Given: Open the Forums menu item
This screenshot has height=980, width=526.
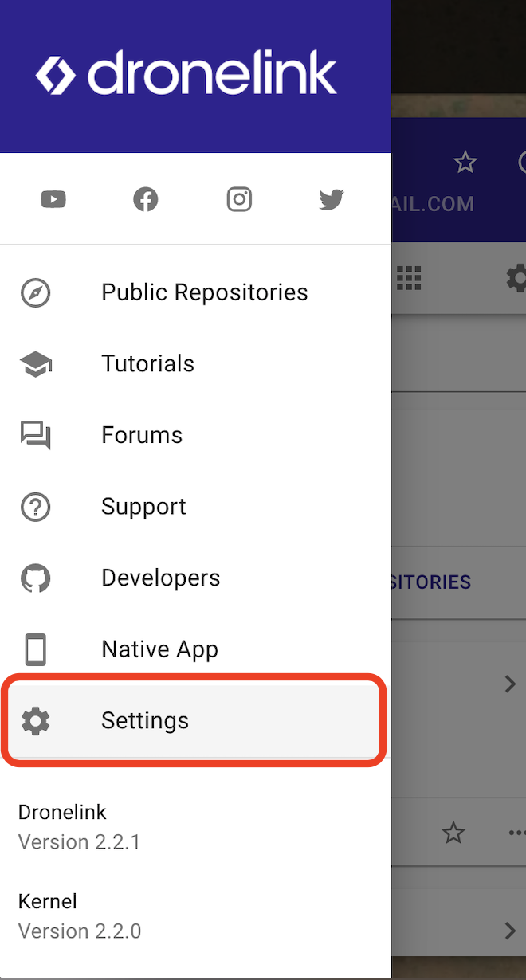Looking at the screenshot, I should point(195,435).
